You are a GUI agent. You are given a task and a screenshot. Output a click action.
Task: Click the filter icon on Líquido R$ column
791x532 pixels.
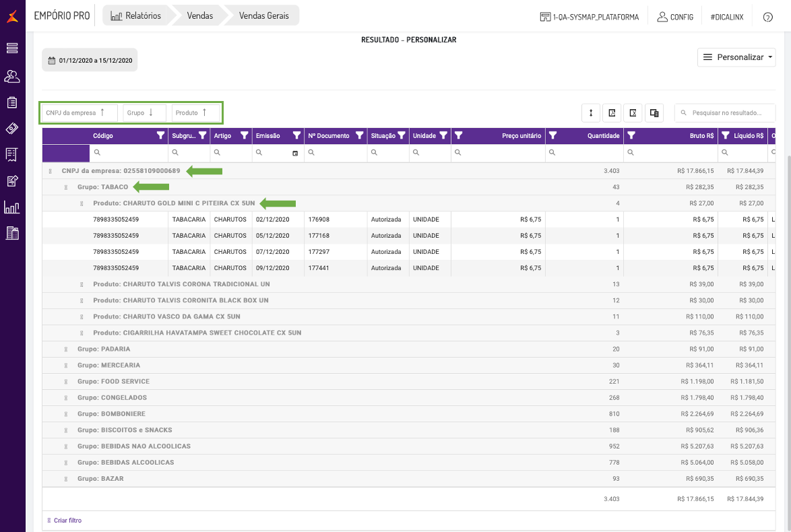pyautogui.click(x=726, y=135)
